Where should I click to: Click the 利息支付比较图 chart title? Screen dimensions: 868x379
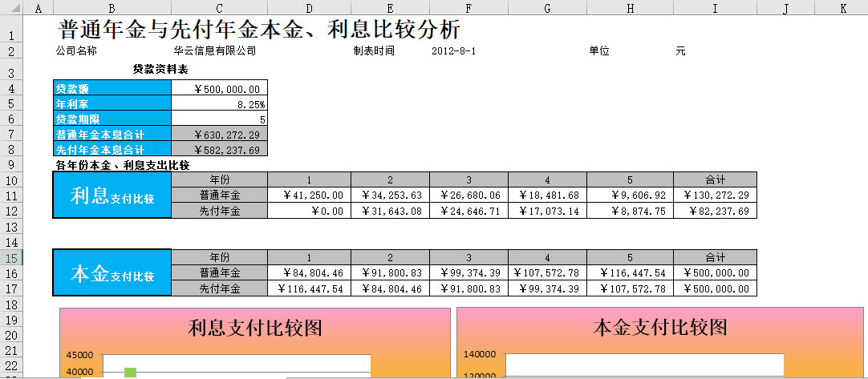[x=255, y=327]
